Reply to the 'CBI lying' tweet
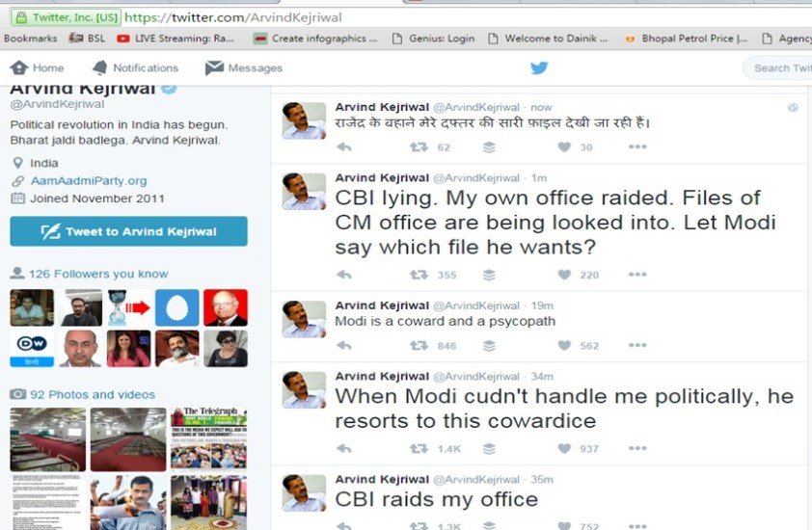Screen dimensions: 812x530 (344, 275)
